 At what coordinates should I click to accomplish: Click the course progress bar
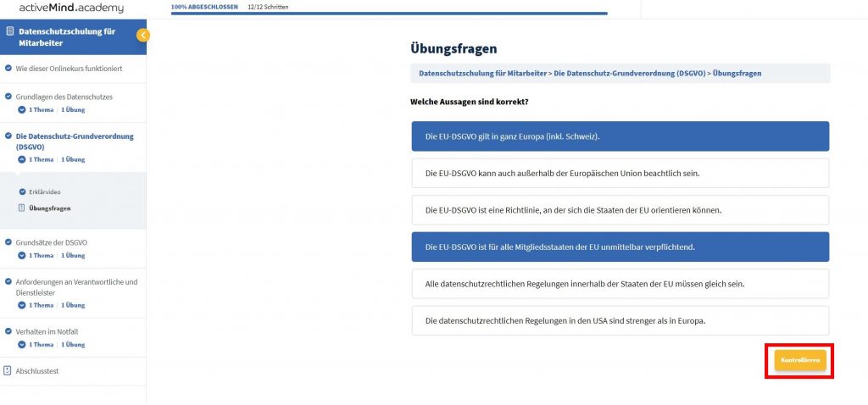[x=389, y=14]
